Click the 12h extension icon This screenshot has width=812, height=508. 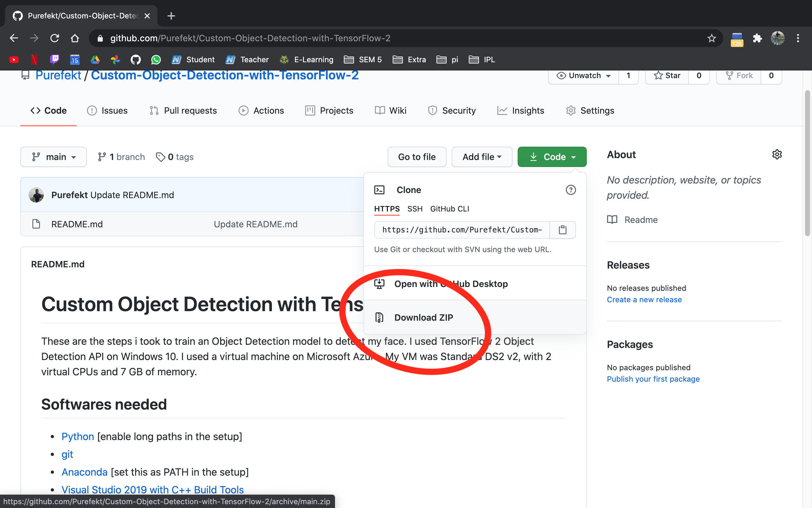click(x=737, y=39)
